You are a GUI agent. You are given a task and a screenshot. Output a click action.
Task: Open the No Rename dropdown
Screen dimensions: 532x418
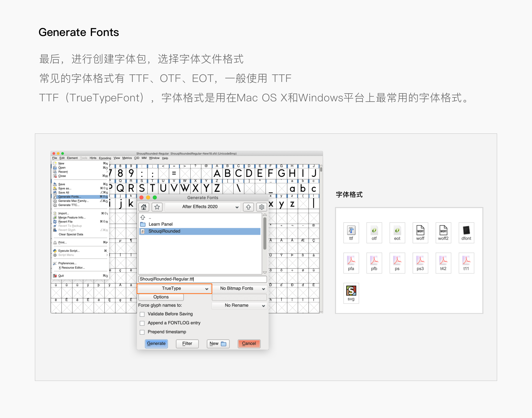click(239, 305)
